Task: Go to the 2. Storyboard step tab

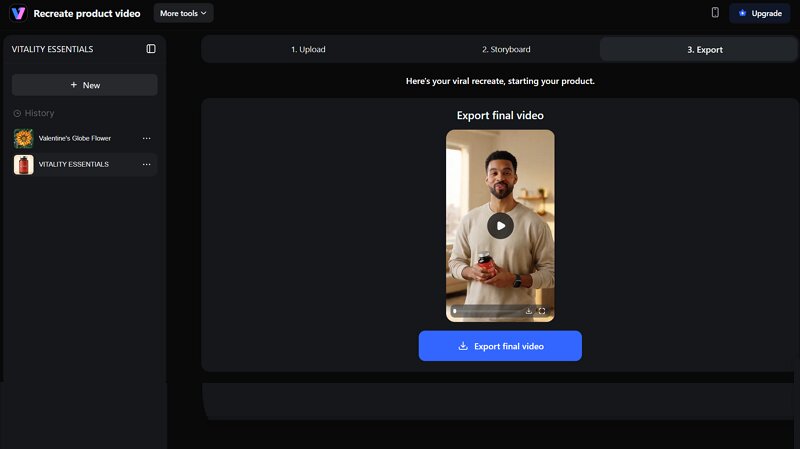Action: tap(506, 49)
